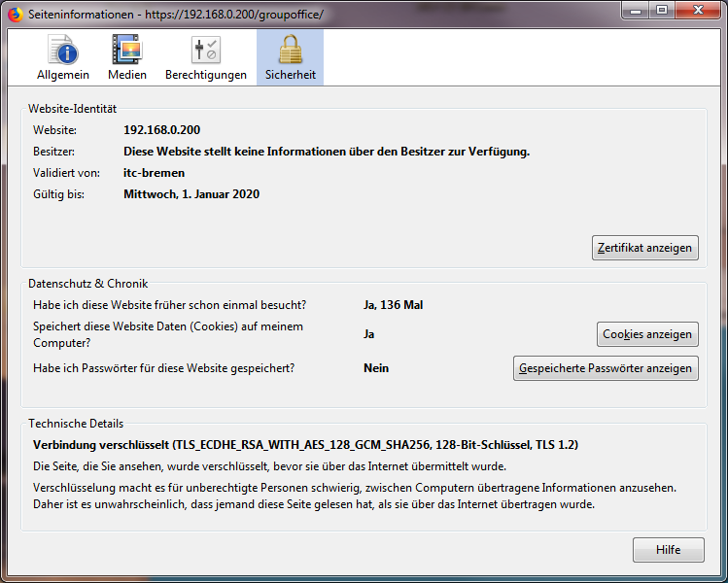Click the Besitzer: label
Viewport: 728px width, 583px height.
pyautogui.click(x=53, y=152)
